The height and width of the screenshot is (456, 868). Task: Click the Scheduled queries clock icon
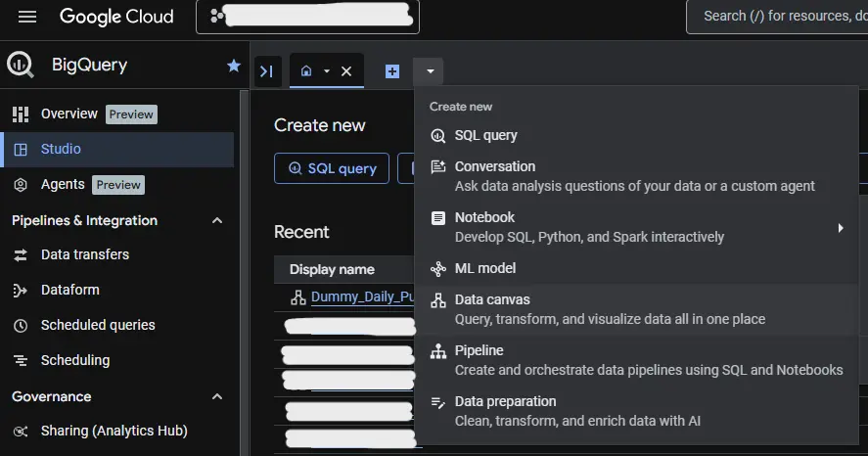(x=21, y=326)
